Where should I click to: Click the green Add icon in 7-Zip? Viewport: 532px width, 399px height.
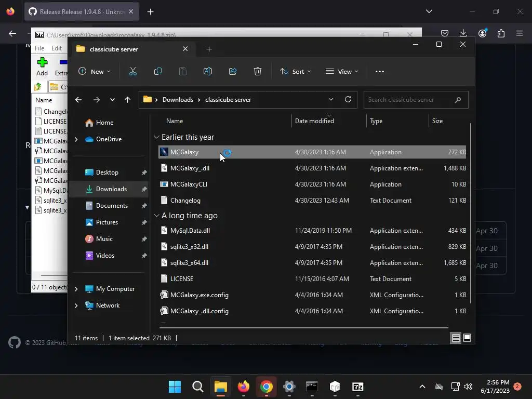[42, 62]
